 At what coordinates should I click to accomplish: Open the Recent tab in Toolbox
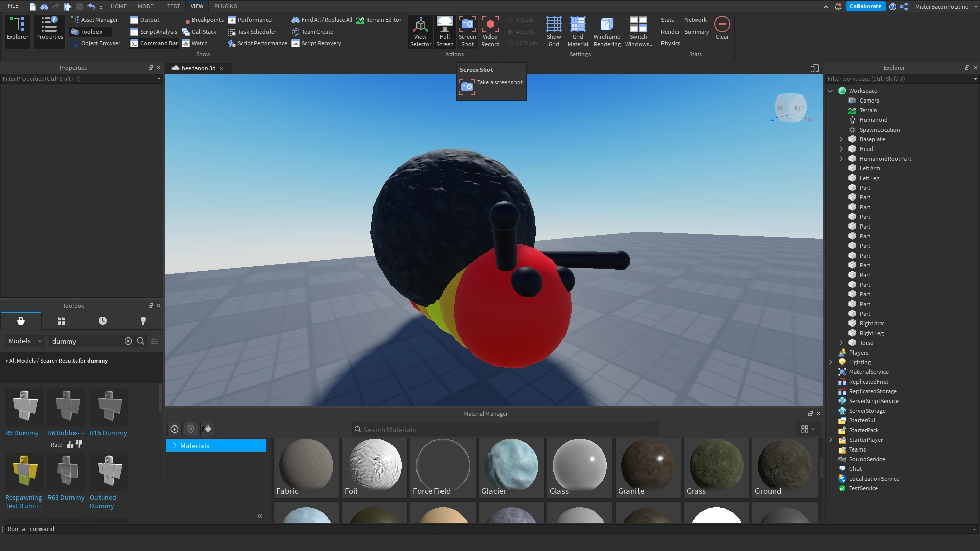(x=103, y=321)
